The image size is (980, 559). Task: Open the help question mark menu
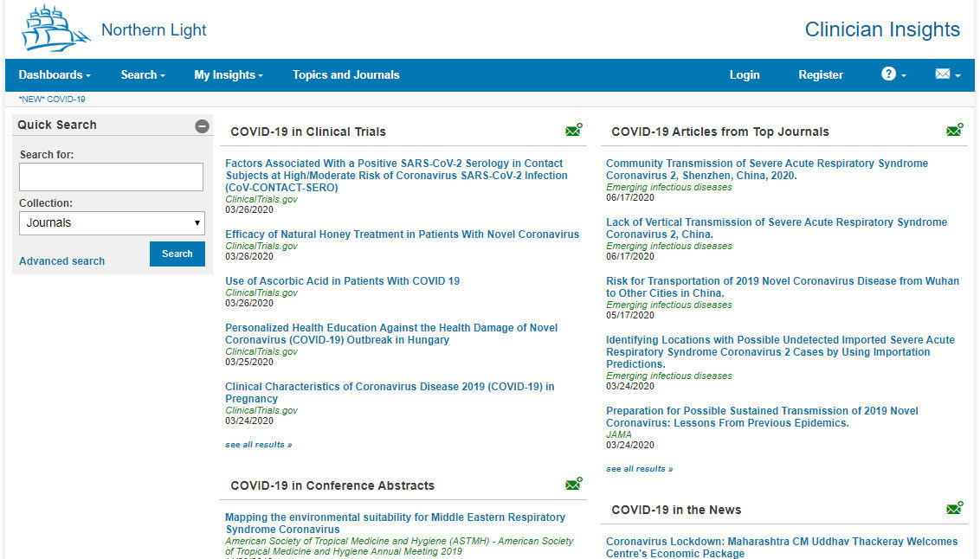pyautogui.click(x=893, y=74)
